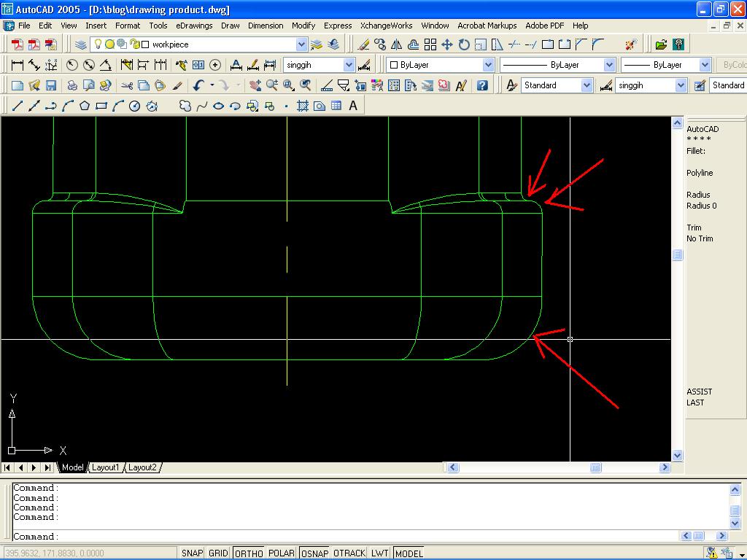This screenshot has width=747, height=560.
Task: Open the Color Control dropdown
Action: (x=487, y=64)
